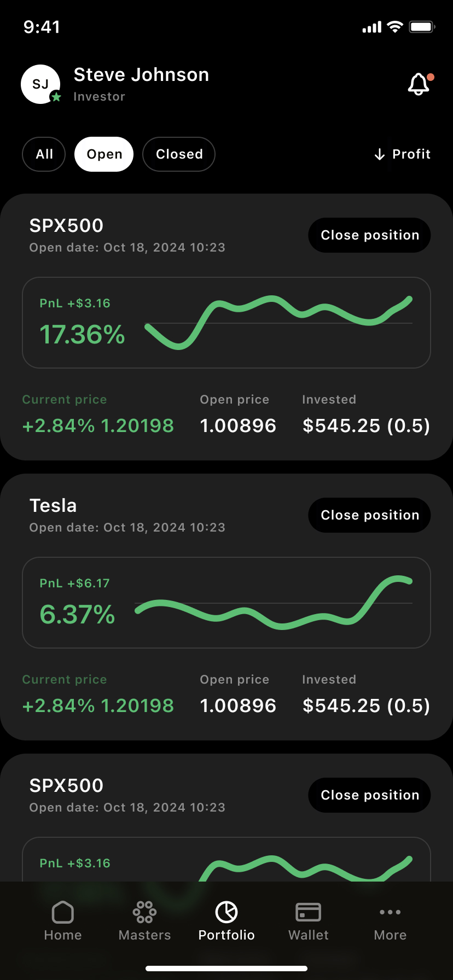Open the Masters icon in bottom bar
This screenshot has height=980, width=453.
point(144,912)
